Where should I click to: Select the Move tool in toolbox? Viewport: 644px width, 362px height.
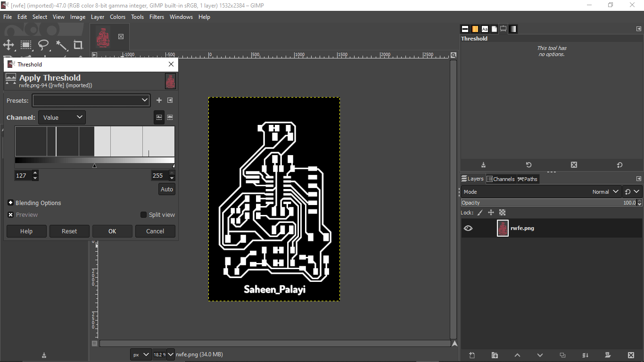click(x=8, y=45)
